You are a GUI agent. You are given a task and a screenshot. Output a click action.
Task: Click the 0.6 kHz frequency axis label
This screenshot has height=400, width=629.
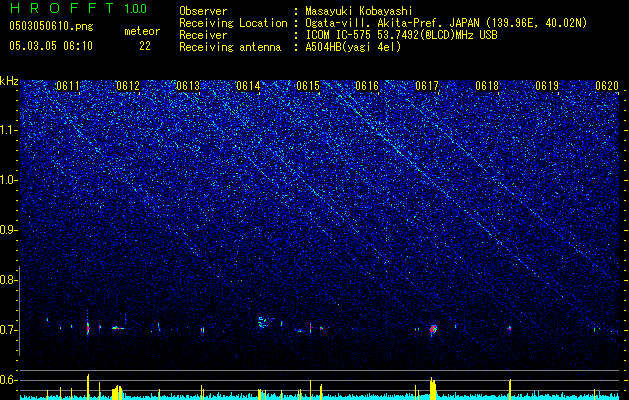click(x=9, y=380)
